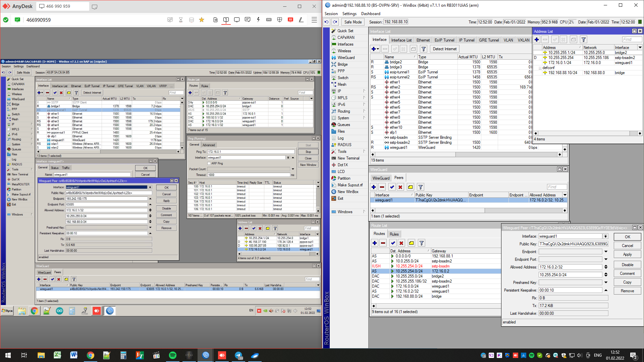Viewport: 644px width, 362px height.
Task: Enable selected route with blue check in right Route List
Action: 393,243
